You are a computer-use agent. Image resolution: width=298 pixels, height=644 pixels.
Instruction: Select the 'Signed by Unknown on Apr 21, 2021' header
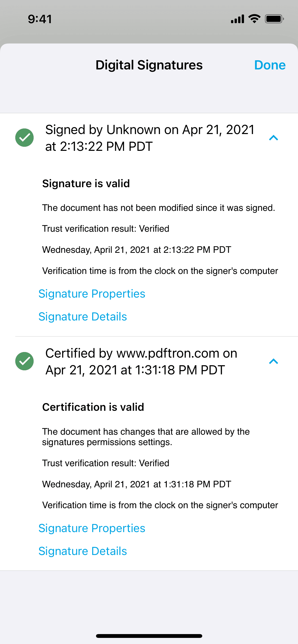pyautogui.click(x=150, y=138)
